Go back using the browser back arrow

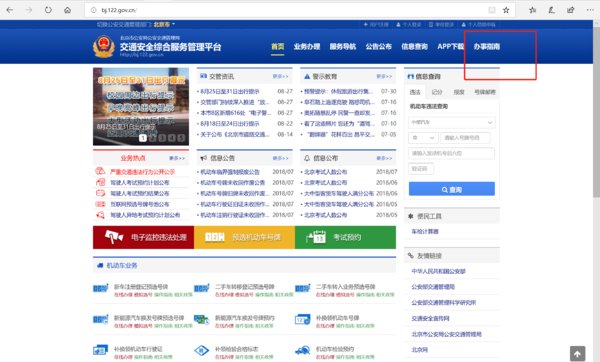(10, 10)
